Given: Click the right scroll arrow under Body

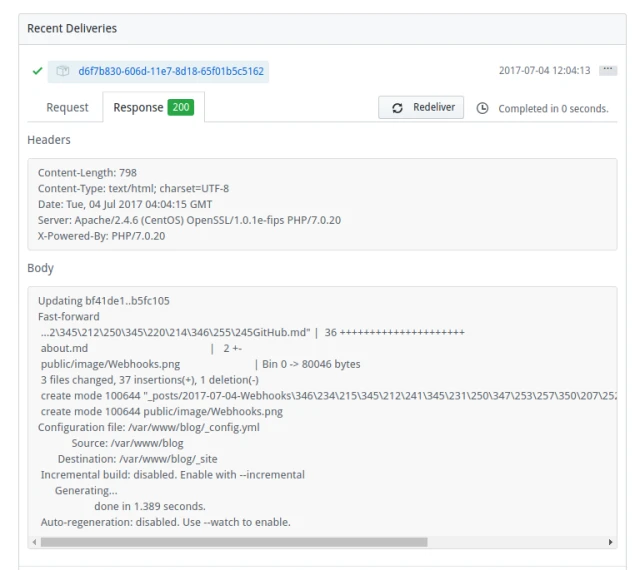Looking at the screenshot, I should pos(611,542).
